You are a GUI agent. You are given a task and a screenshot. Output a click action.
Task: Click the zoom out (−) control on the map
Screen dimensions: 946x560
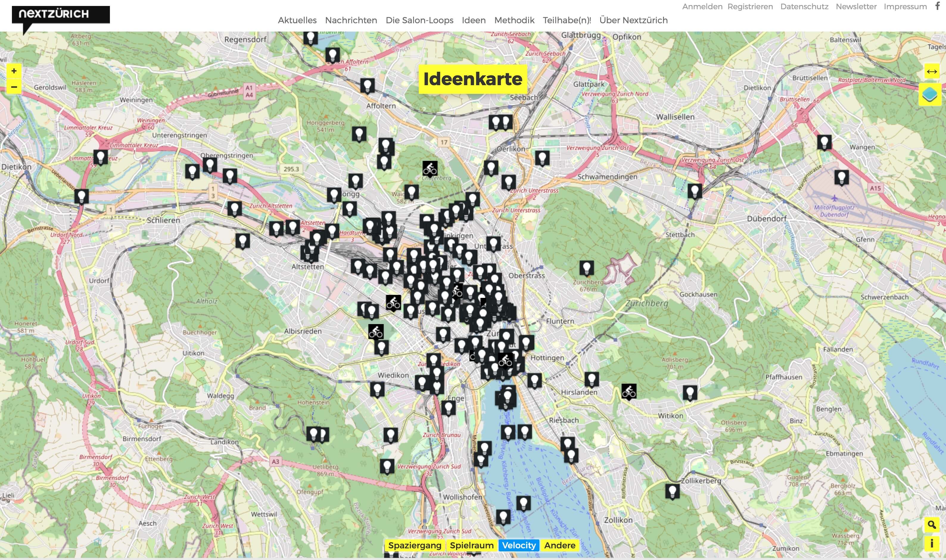[x=14, y=87]
